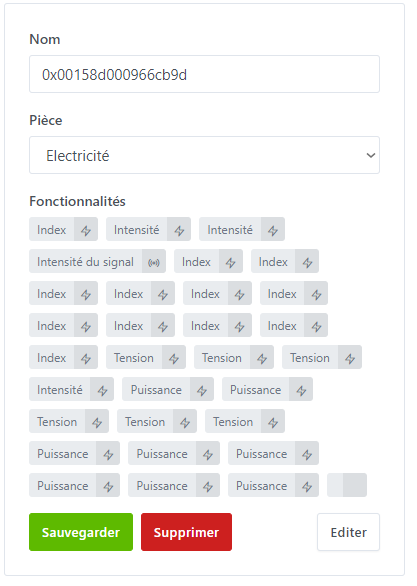Click lightning icon of last Tension tag before Puissance rows
Viewport: 417px width, 586px height.
tap(273, 423)
